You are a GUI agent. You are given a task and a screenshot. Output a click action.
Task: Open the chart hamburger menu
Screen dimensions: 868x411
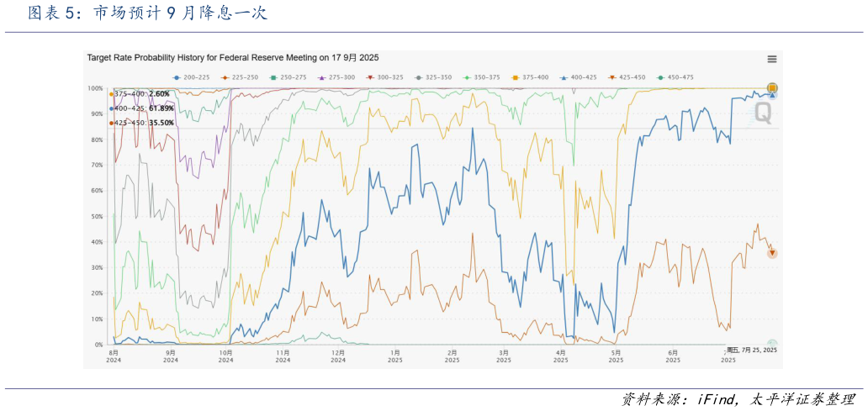(x=771, y=59)
